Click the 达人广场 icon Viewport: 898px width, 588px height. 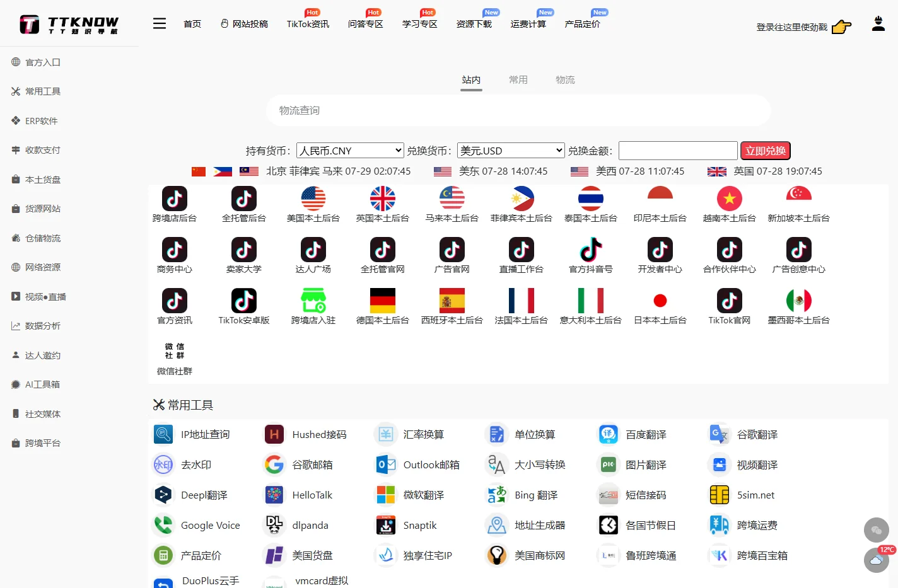point(313,250)
